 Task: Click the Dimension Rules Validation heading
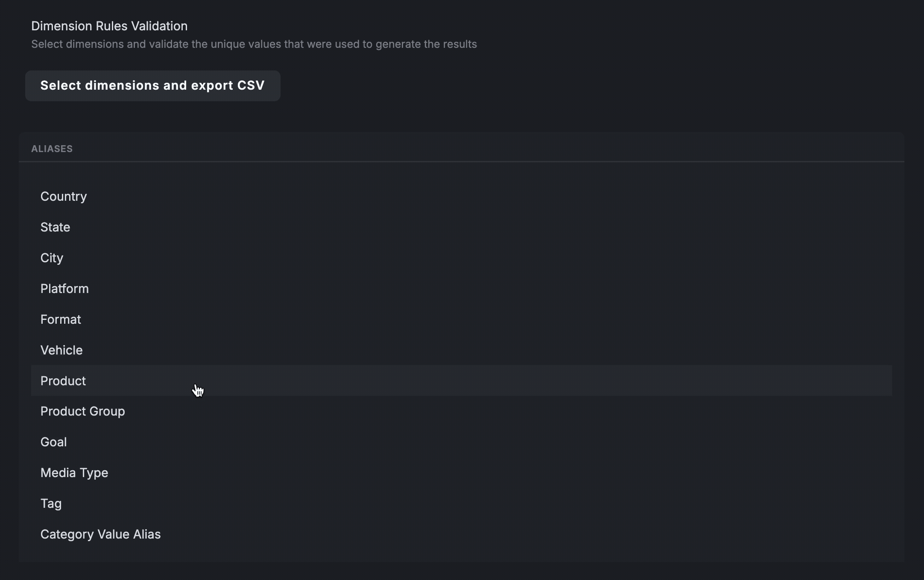[x=109, y=26]
